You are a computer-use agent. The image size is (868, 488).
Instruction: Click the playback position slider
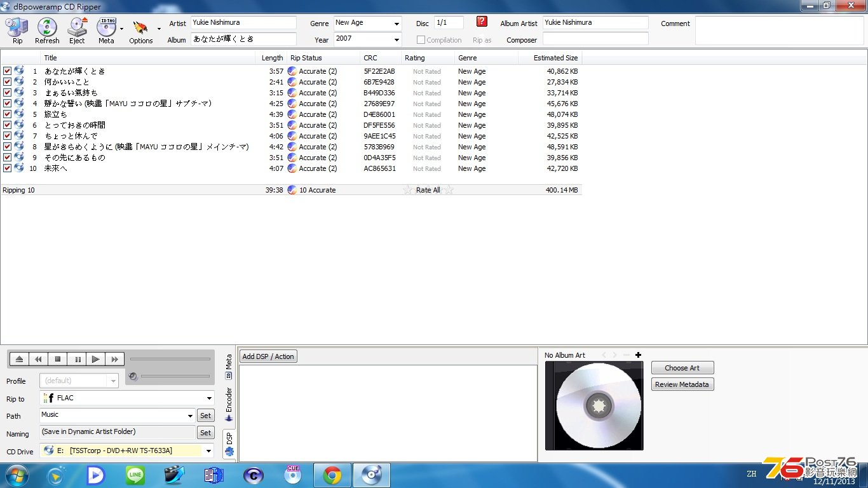click(x=170, y=359)
